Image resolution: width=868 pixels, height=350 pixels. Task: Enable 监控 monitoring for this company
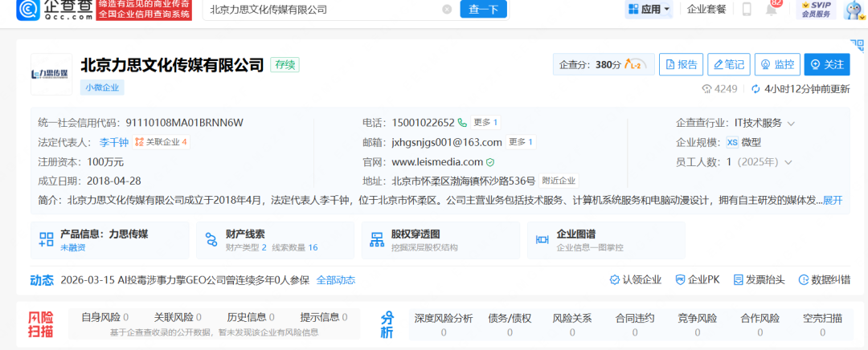pyautogui.click(x=776, y=65)
